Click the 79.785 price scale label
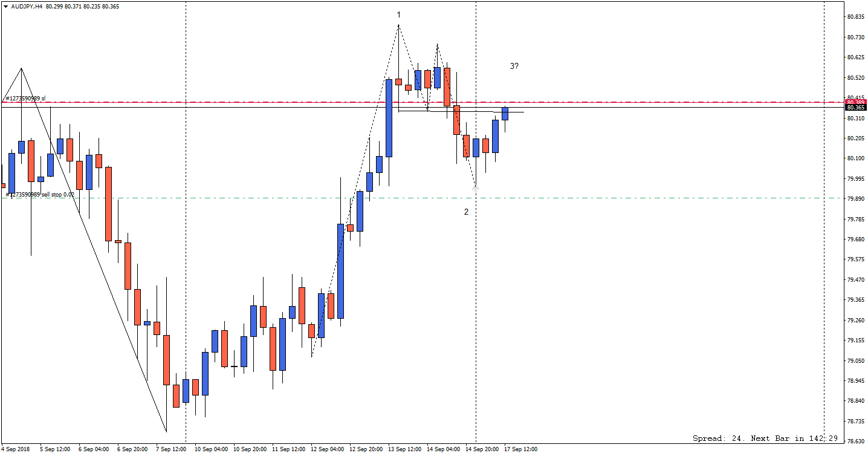Viewport: 868px width, 456px height. [855, 220]
